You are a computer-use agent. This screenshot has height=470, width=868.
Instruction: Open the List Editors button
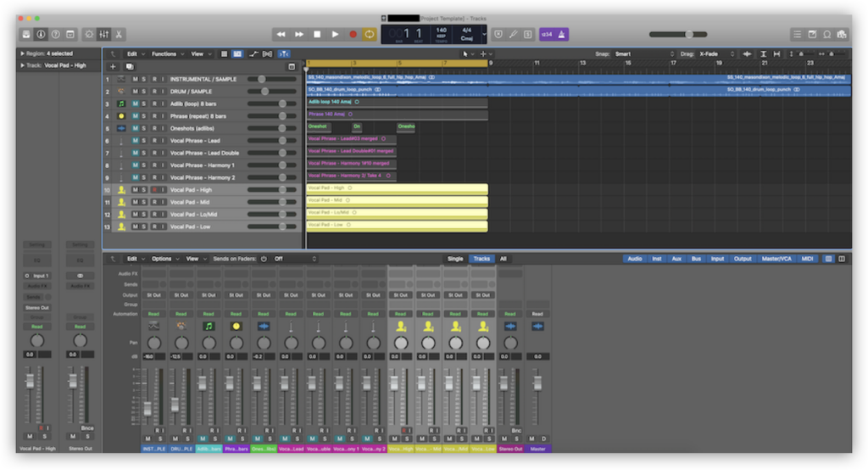pyautogui.click(x=797, y=35)
